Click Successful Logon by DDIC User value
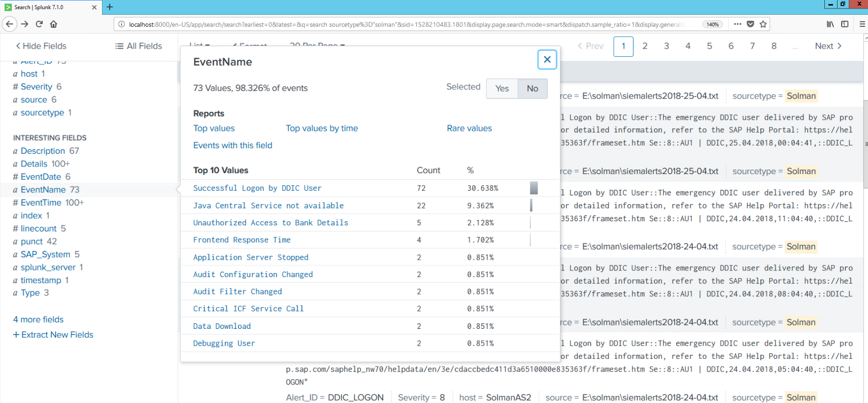 point(257,188)
